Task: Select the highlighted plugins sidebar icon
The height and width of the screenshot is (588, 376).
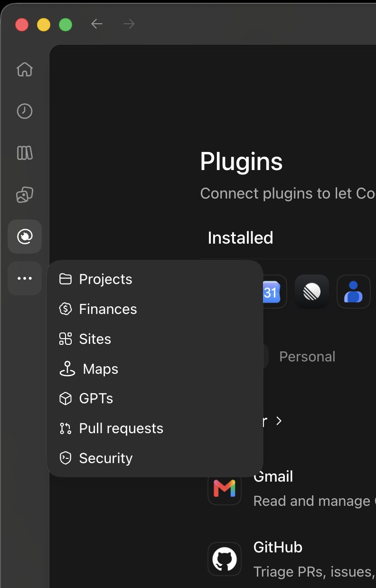Action: pos(25,237)
